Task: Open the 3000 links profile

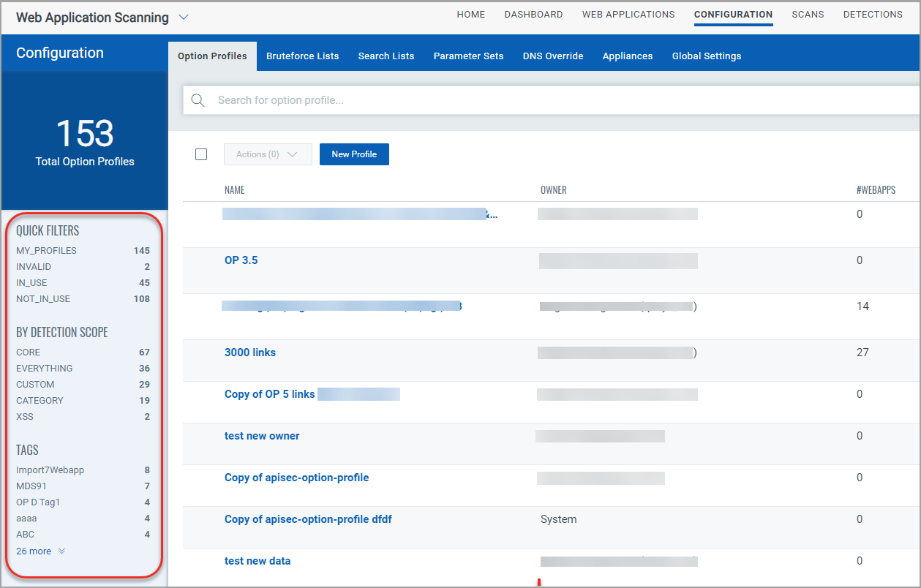Action: pos(250,353)
